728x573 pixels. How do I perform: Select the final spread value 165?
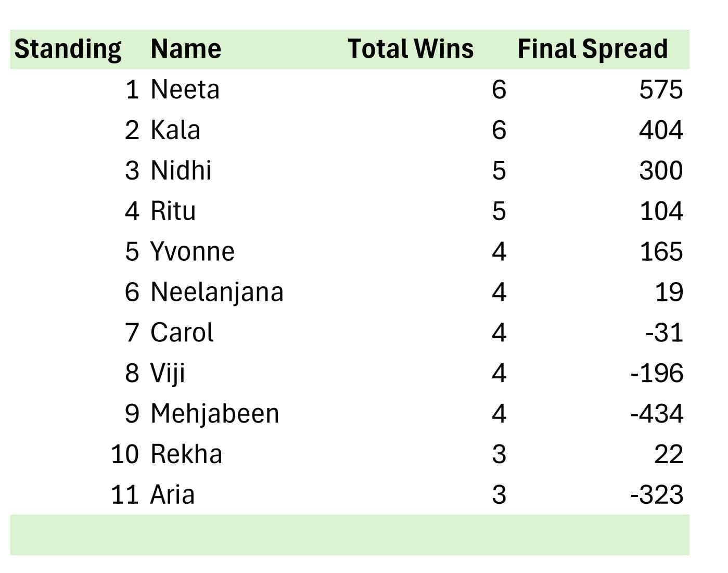[x=660, y=251]
